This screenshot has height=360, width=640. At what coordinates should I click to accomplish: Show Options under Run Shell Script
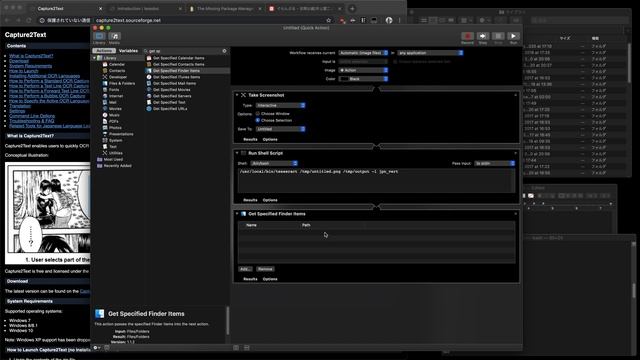point(270,200)
